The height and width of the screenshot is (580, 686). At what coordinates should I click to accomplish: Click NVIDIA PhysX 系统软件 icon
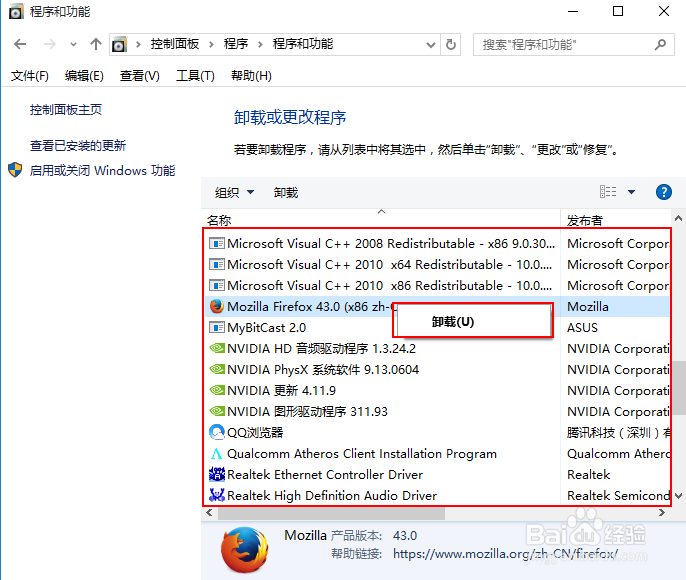click(217, 369)
